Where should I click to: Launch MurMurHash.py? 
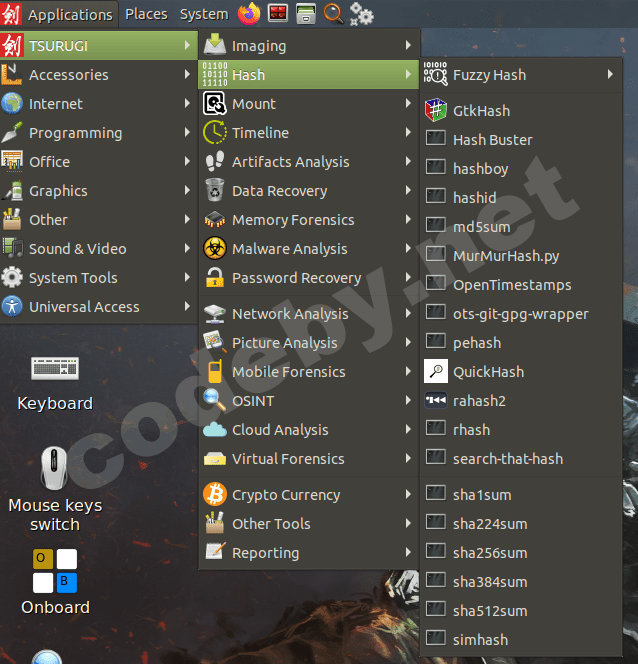(521, 255)
